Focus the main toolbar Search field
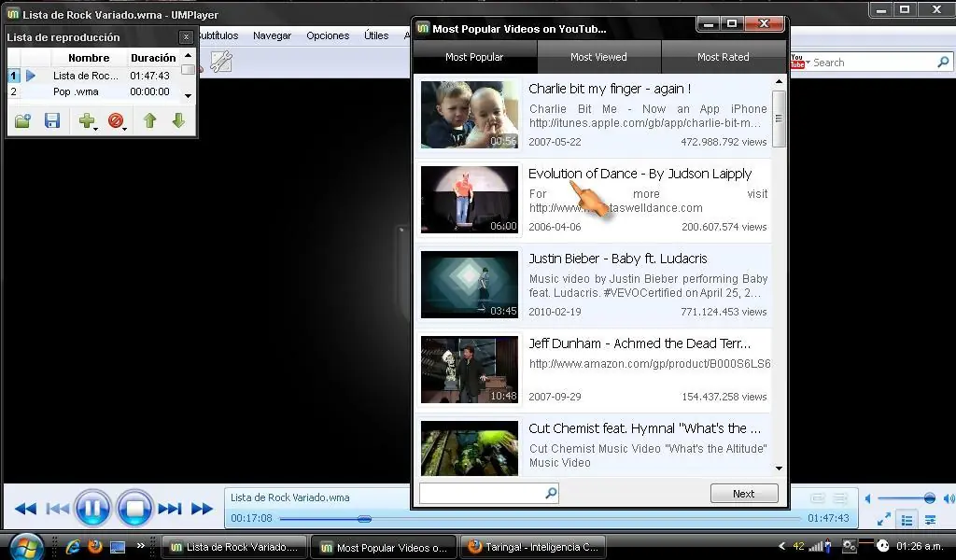Screen dimensions: 956x560 click(x=873, y=63)
